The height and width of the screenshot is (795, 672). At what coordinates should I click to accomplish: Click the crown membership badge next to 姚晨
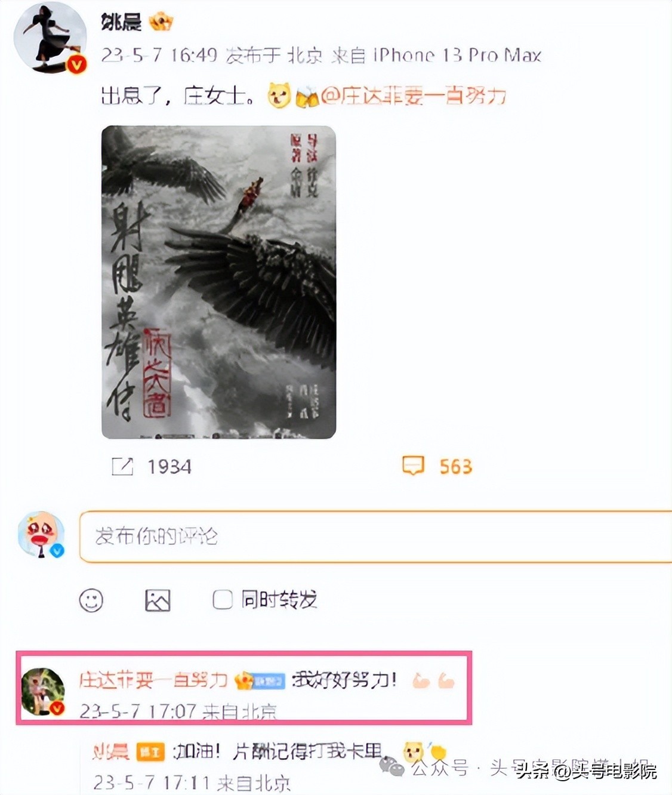click(x=161, y=23)
